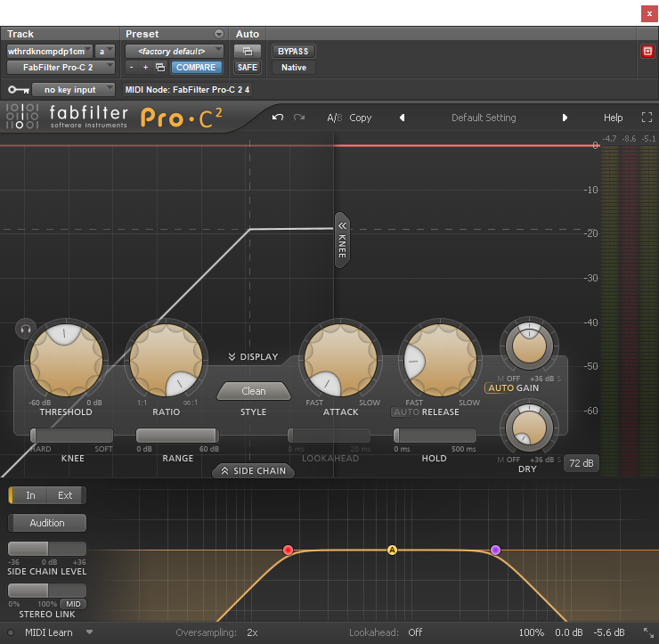Image resolution: width=659 pixels, height=644 pixels.
Task: Toggle the COMPARE button
Action: click(x=196, y=68)
